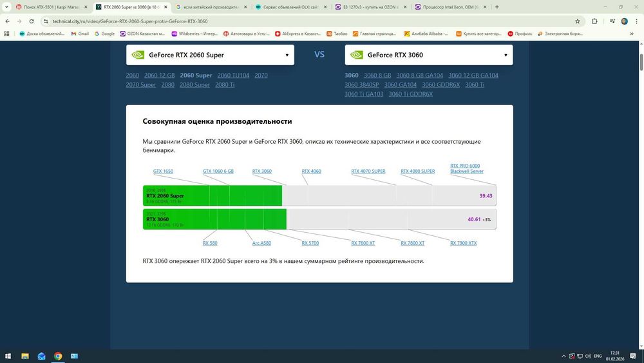Open the Профиль bookmark
The image size is (644, 363).
coord(520,34)
